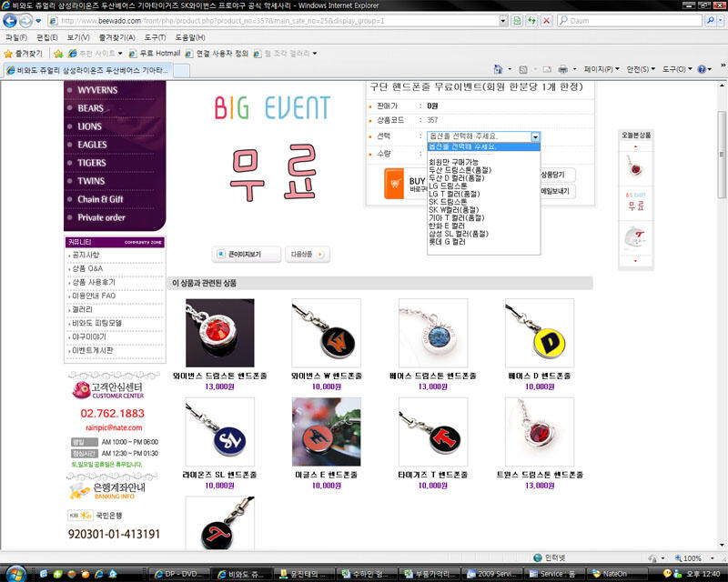The height and width of the screenshot is (582, 728).
Task: Open the 옵션을 선택해 주세요 option combo box
Action: (483, 136)
